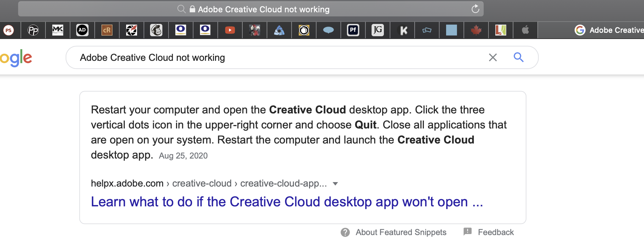Image resolution: width=644 pixels, height=246 pixels.
Task: Switch to the Adobe Creative Google tab
Action: pyautogui.click(x=609, y=30)
